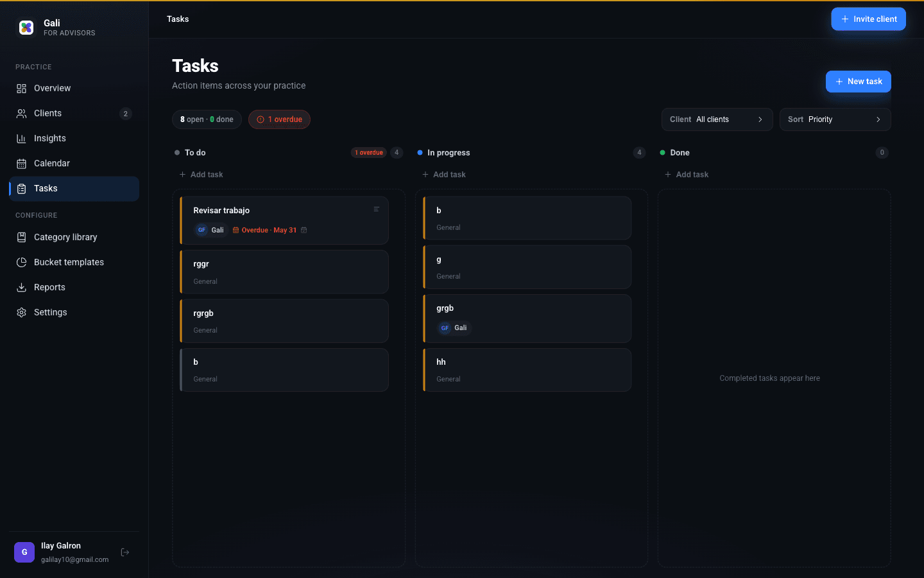The width and height of the screenshot is (924, 578).
Task: Add task to the Done column
Action: [x=686, y=175]
